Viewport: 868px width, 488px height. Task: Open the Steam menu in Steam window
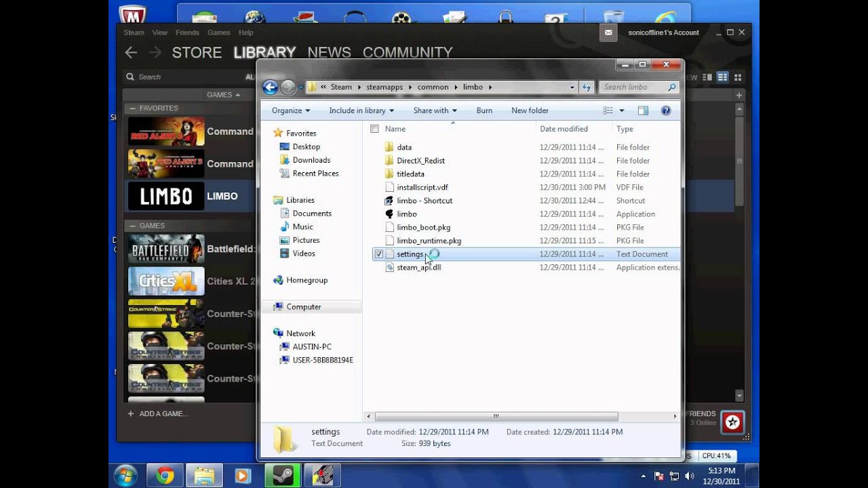[134, 33]
